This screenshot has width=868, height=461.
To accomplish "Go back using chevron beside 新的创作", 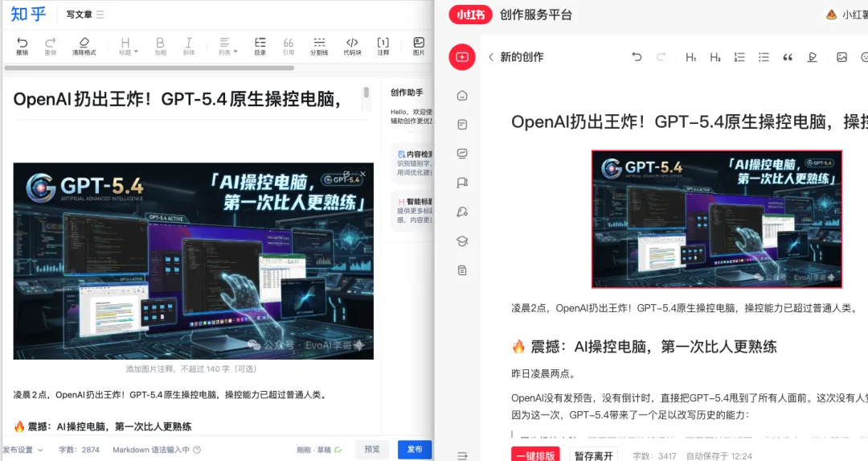I will (491, 57).
